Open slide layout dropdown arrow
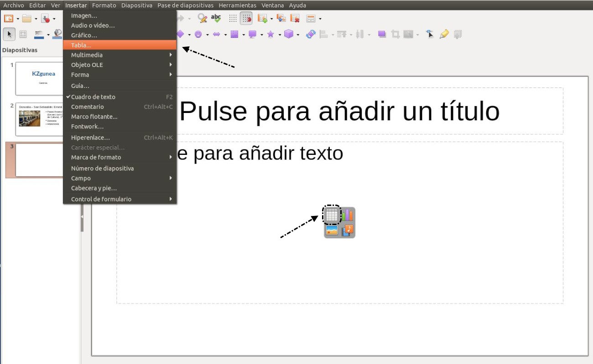593x364 pixels. click(x=320, y=19)
